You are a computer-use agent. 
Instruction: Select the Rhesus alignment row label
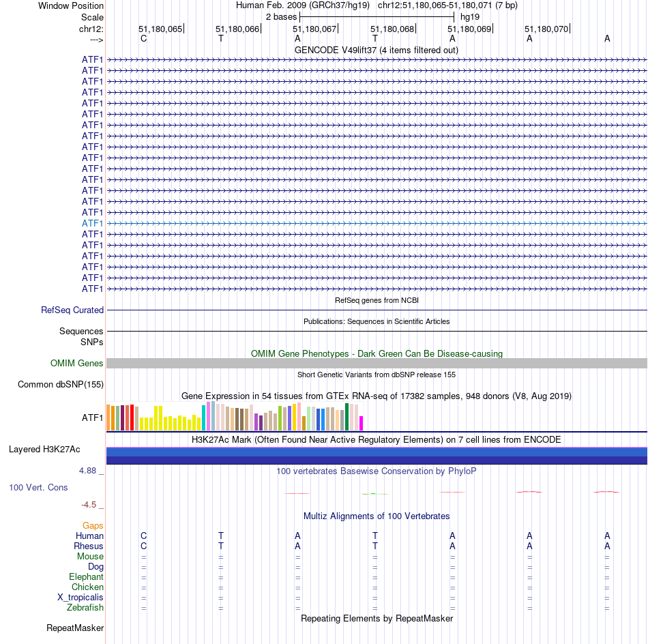pos(89,546)
